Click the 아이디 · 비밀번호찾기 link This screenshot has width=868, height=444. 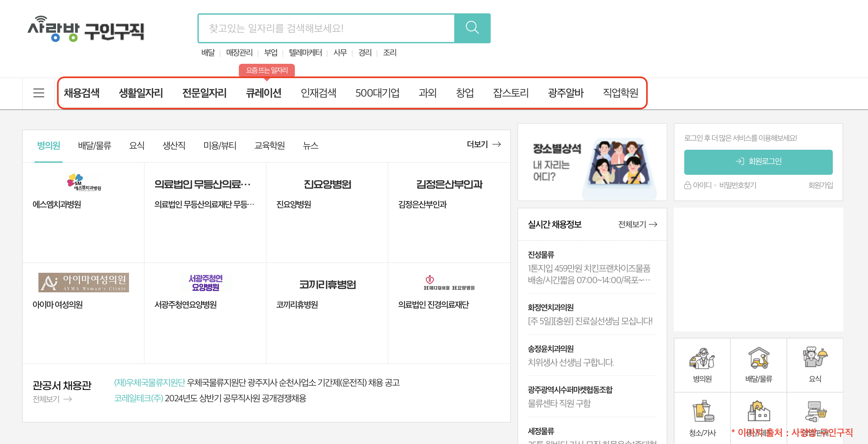(x=720, y=185)
